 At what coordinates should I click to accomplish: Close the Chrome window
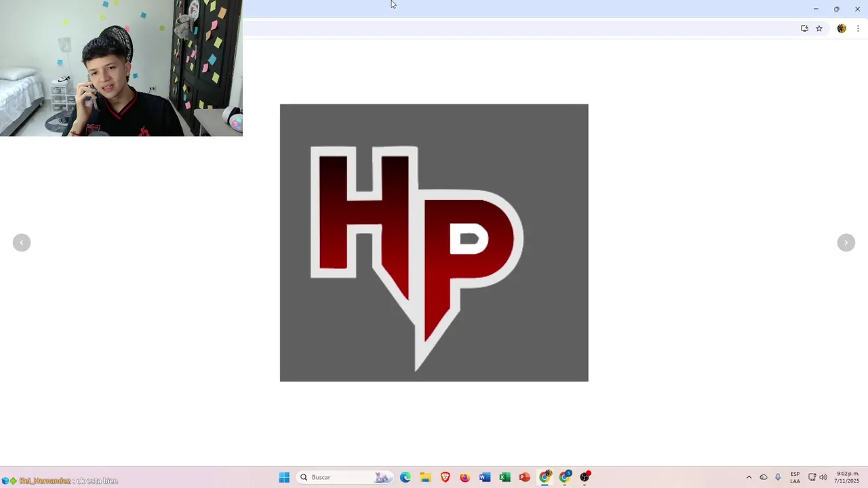857,9
